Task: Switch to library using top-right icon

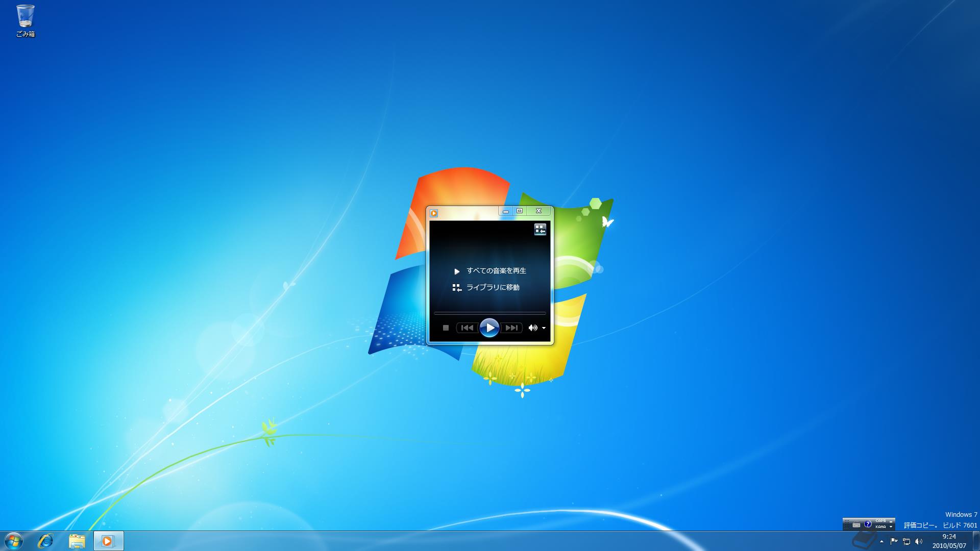Action: click(x=540, y=230)
